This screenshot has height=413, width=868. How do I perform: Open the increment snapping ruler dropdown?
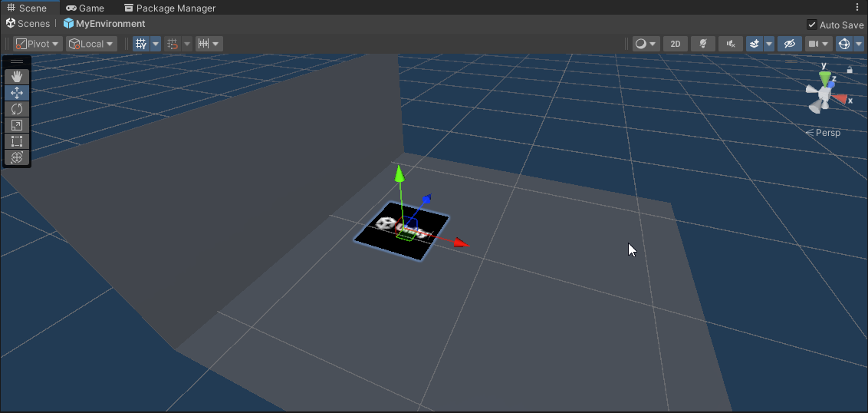pyautogui.click(x=209, y=44)
